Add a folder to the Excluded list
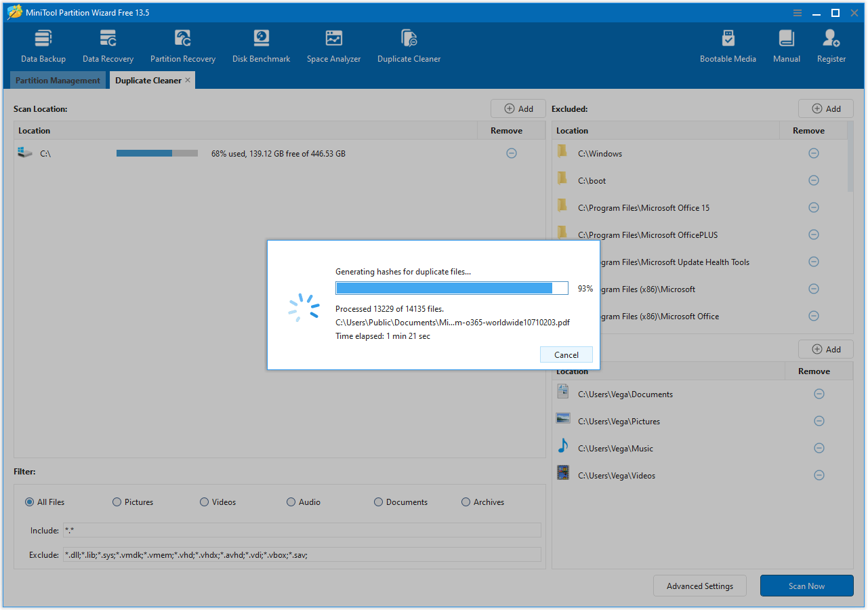868x610 pixels. (x=825, y=108)
